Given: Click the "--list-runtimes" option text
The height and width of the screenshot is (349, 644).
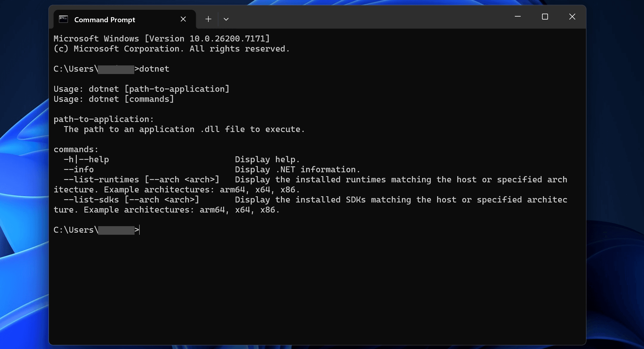Looking at the screenshot, I should (x=101, y=180).
